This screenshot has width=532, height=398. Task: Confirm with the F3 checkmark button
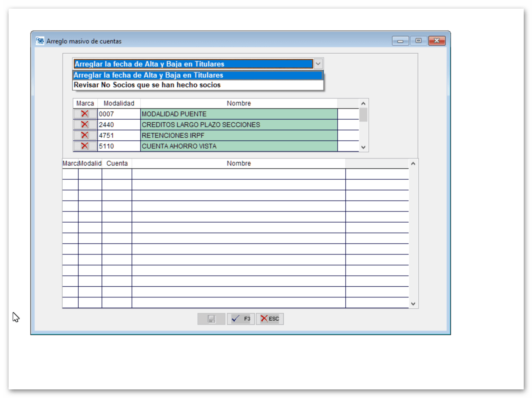[x=241, y=319]
